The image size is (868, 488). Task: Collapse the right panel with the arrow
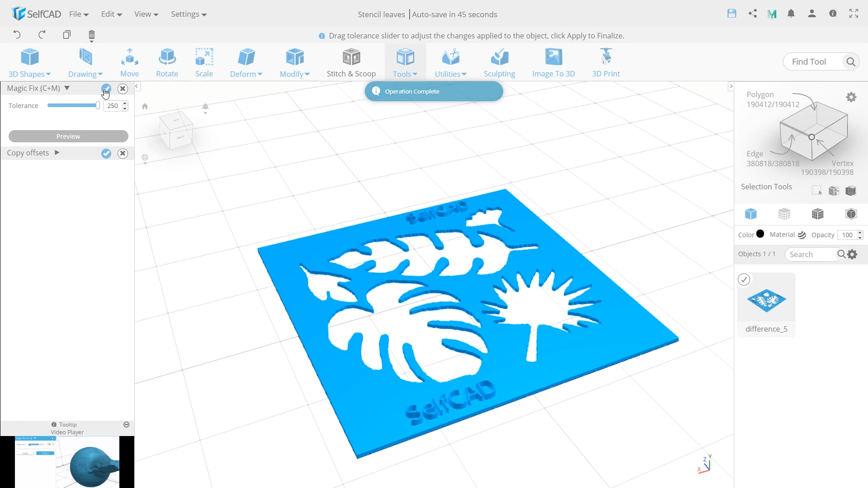(x=731, y=86)
